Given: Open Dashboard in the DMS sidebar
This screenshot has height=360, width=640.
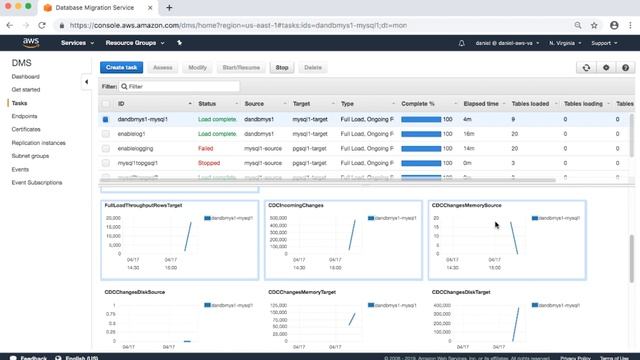Looking at the screenshot, I should point(26,77).
